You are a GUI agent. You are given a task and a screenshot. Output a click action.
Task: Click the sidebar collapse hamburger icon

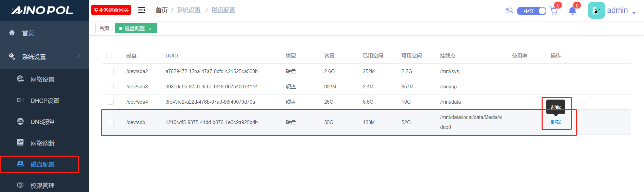[x=141, y=10]
